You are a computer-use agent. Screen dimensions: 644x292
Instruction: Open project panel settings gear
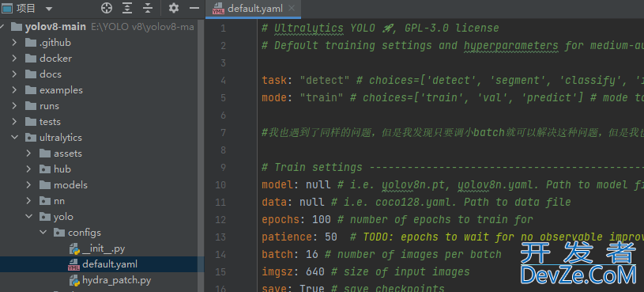pos(174,8)
